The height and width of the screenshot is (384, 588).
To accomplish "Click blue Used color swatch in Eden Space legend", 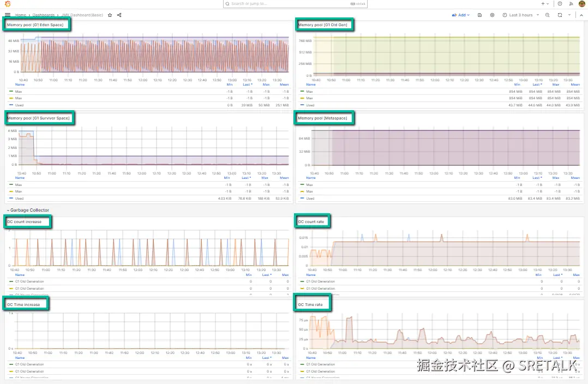I will 11,105.
